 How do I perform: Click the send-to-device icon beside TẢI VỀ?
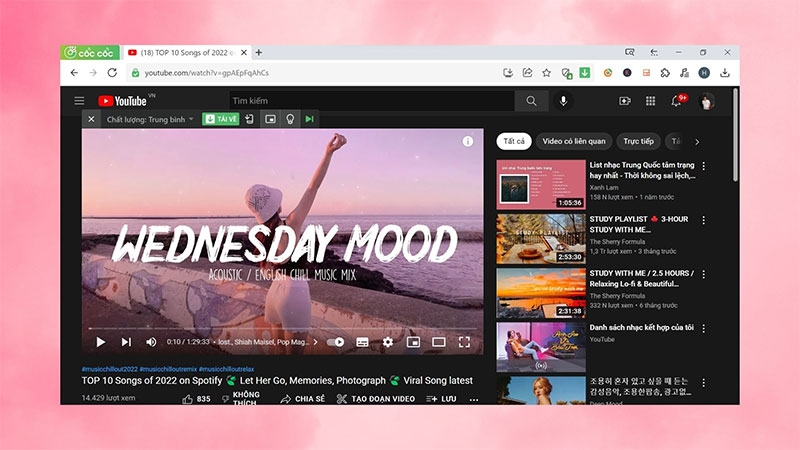coord(249,119)
